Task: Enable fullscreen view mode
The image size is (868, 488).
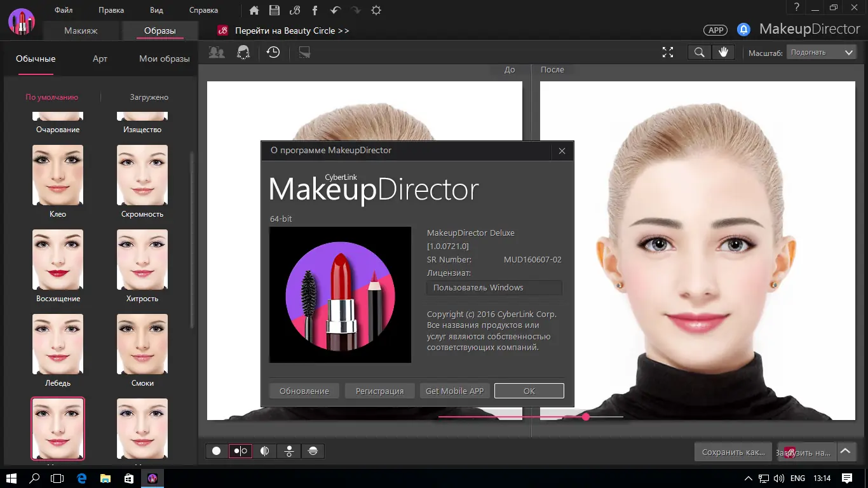Action: tap(667, 52)
